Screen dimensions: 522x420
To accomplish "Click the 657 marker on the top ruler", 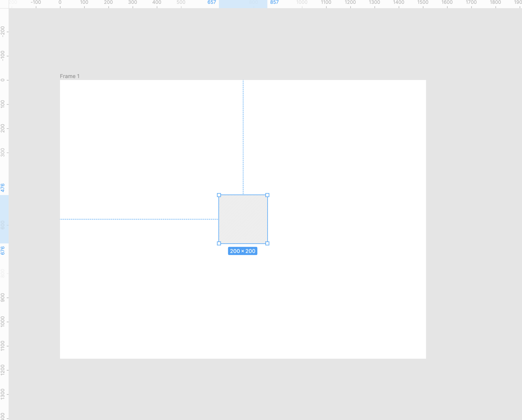I will point(212,2).
